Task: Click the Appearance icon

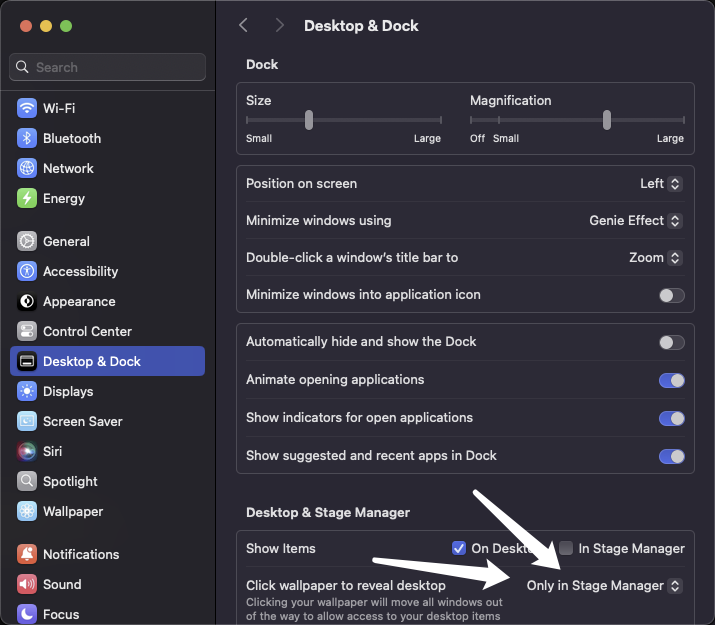Action: (x=27, y=301)
